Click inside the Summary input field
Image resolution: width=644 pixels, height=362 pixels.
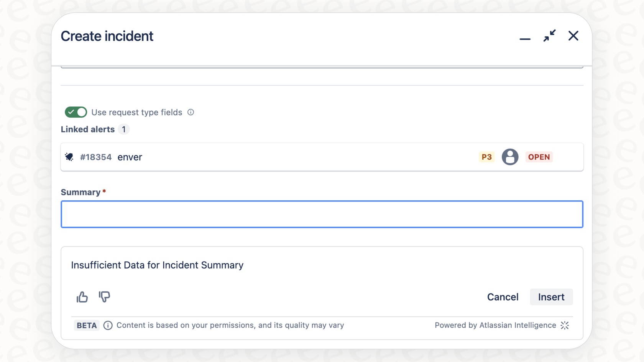pyautogui.click(x=322, y=214)
